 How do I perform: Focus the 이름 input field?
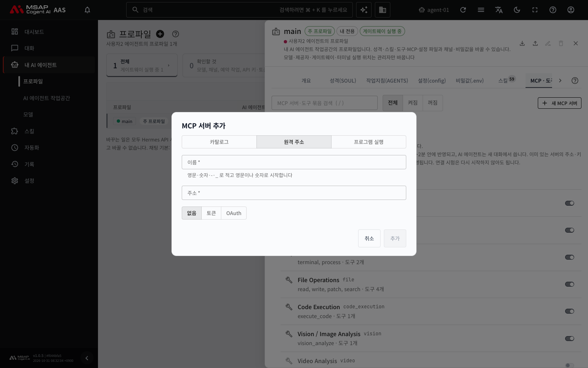coord(294,162)
